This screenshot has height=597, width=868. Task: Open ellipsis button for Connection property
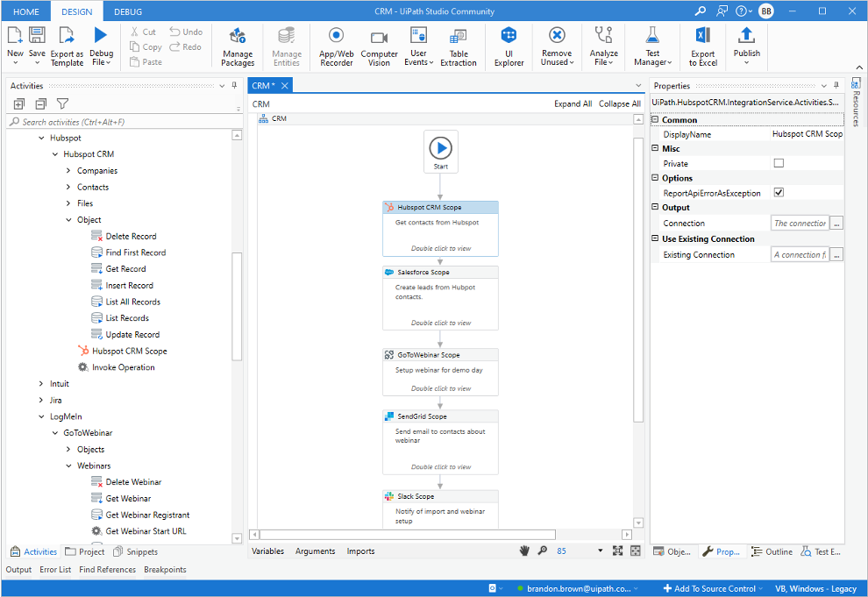pyautogui.click(x=837, y=223)
